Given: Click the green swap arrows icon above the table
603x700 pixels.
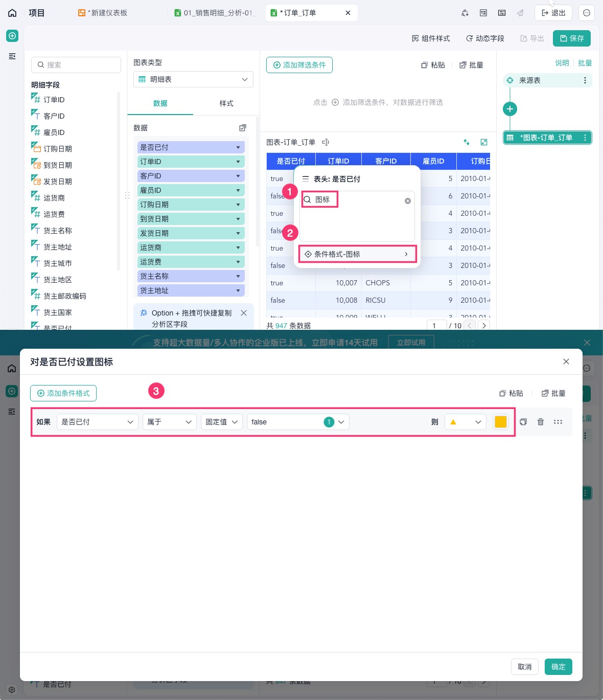Looking at the screenshot, I should click(467, 142).
